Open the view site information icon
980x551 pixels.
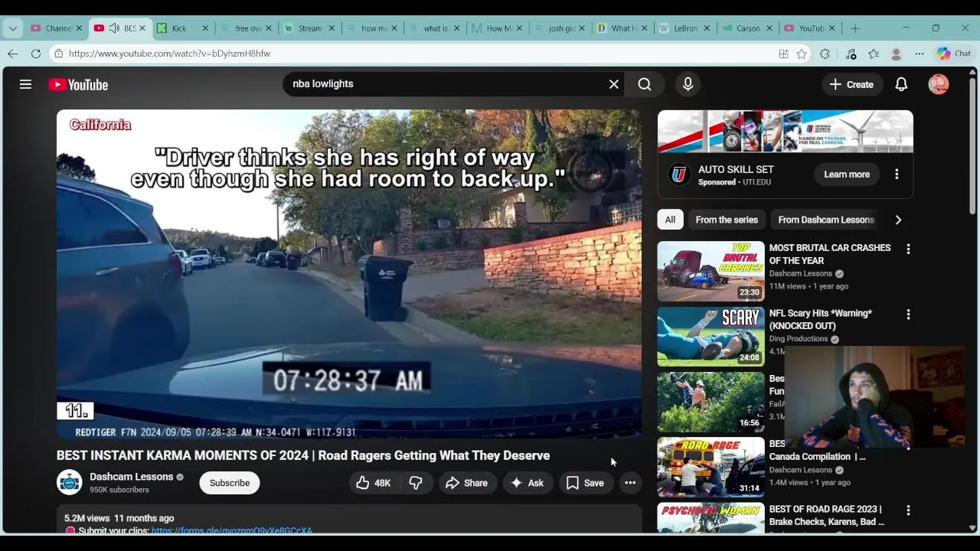click(x=58, y=54)
